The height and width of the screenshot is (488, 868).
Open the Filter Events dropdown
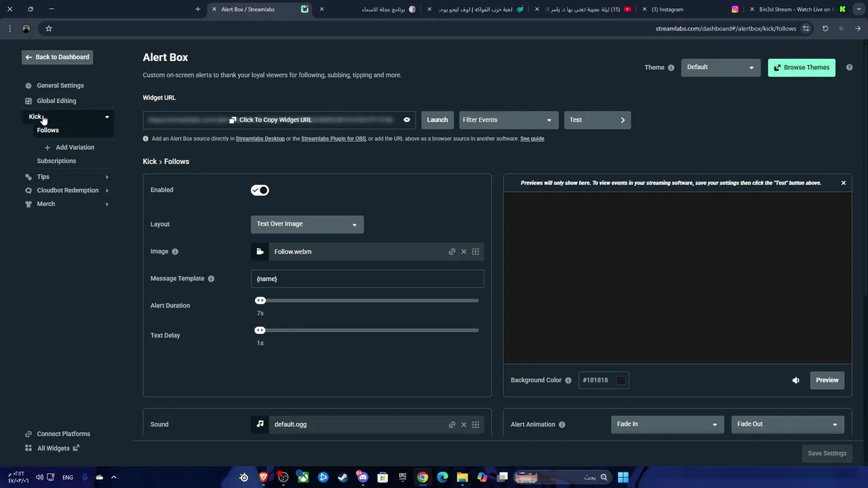509,120
